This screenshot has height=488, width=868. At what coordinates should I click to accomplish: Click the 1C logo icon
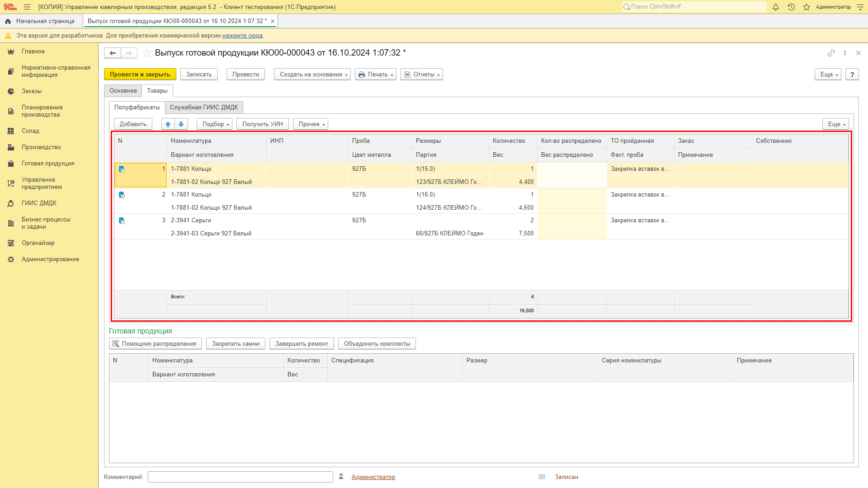(10, 7)
